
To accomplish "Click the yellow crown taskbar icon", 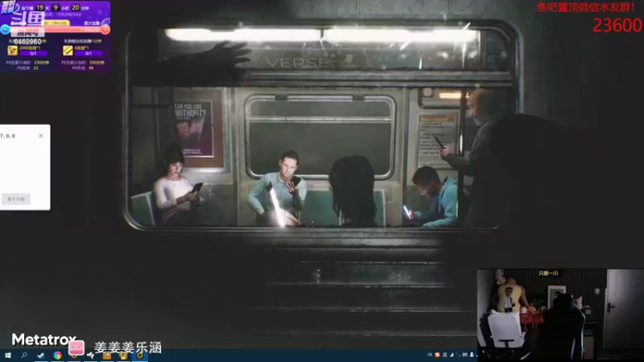I will [123, 356].
